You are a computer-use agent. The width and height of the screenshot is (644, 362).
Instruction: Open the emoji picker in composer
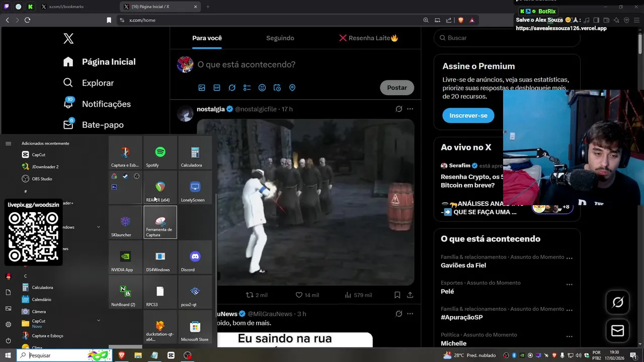tap(262, 87)
